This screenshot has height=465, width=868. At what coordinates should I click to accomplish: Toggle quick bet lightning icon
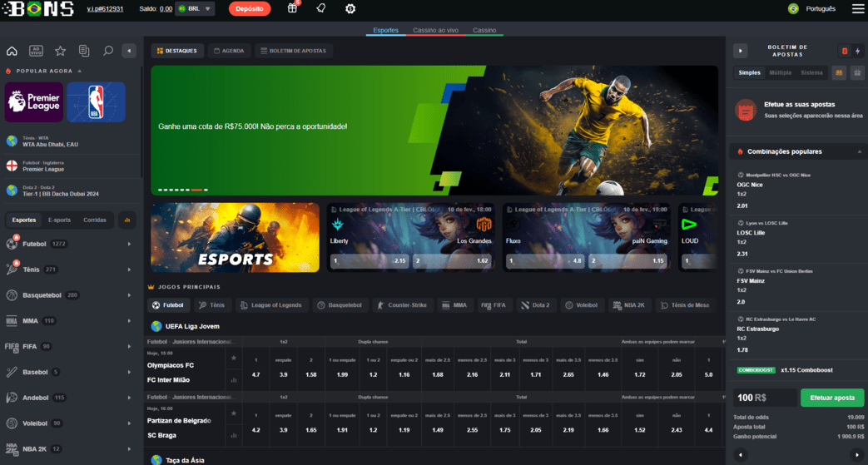(857, 51)
